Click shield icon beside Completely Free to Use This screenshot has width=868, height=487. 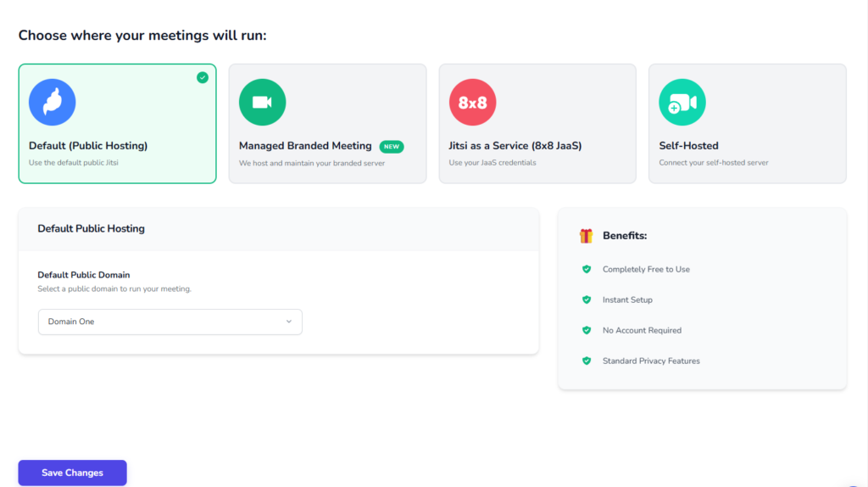click(x=587, y=269)
